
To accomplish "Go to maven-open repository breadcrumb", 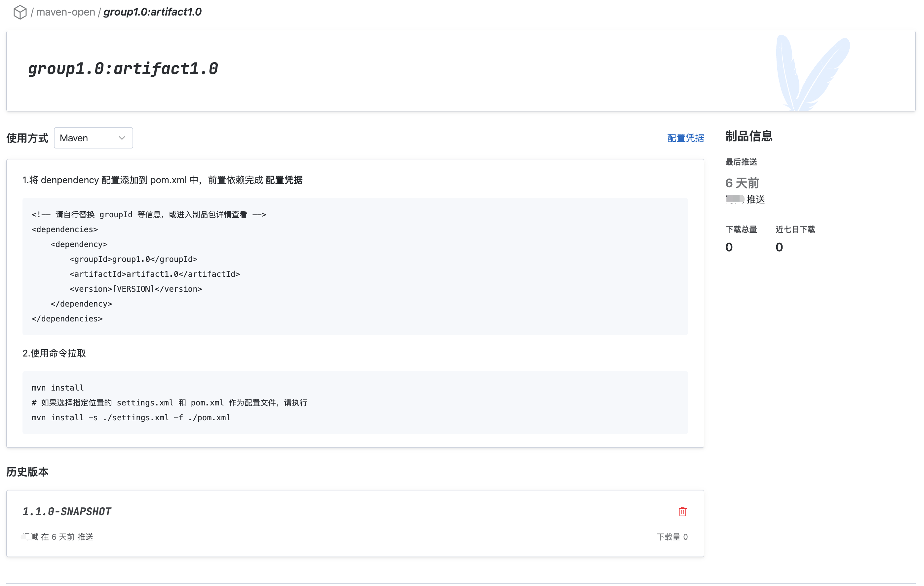I will pyautogui.click(x=66, y=12).
